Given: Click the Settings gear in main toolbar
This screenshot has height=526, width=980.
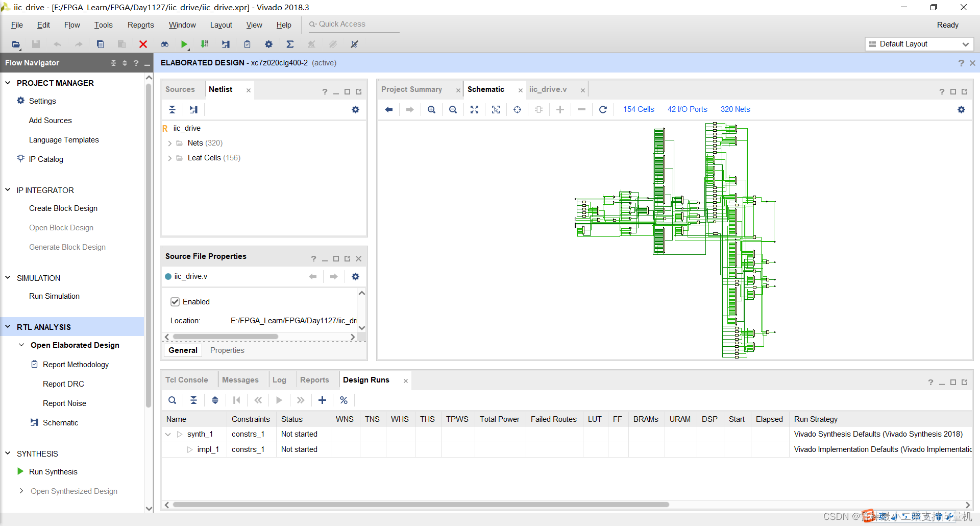Looking at the screenshot, I should (x=268, y=44).
